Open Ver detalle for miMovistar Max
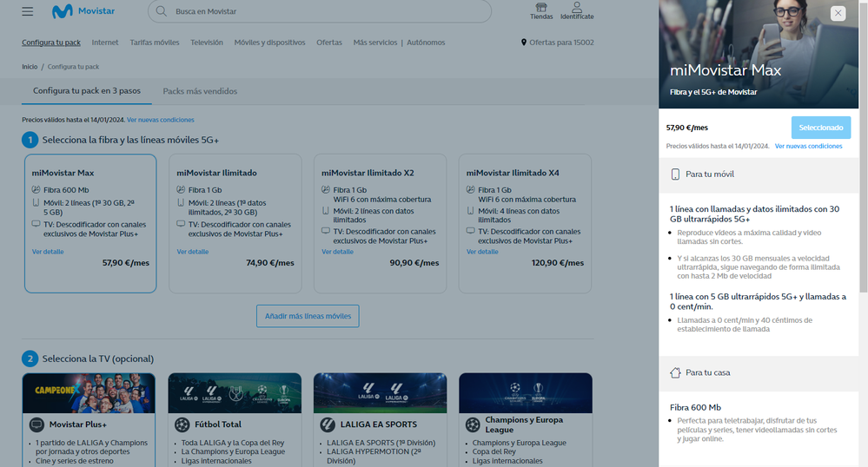The height and width of the screenshot is (467, 868). point(47,252)
